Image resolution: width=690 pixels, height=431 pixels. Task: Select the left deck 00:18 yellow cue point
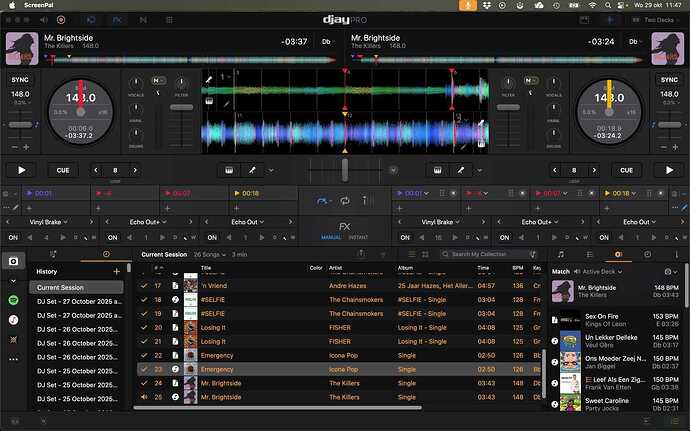click(247, 192)
